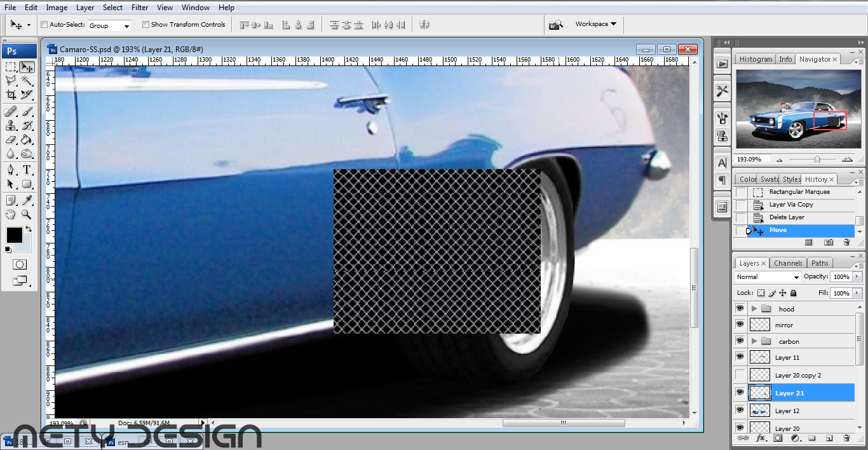Select the Slice tool
868x450 pixels.
coord(27,95)
